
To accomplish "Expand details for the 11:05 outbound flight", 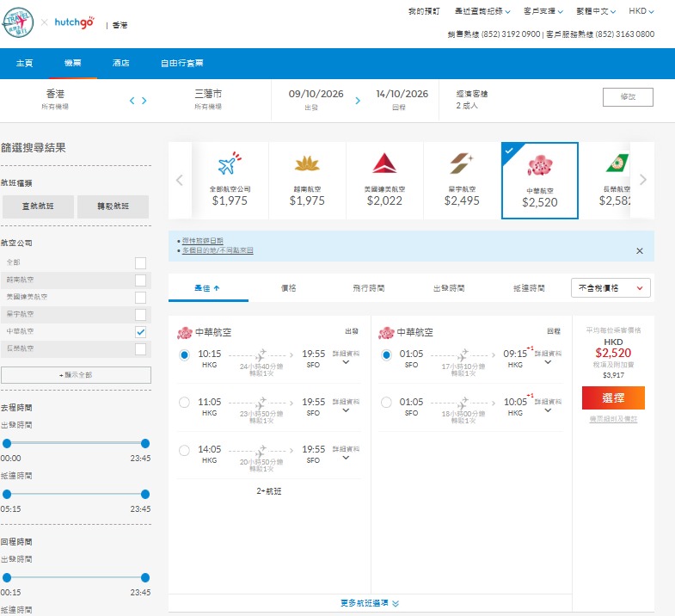I will [x=346, y=406].
